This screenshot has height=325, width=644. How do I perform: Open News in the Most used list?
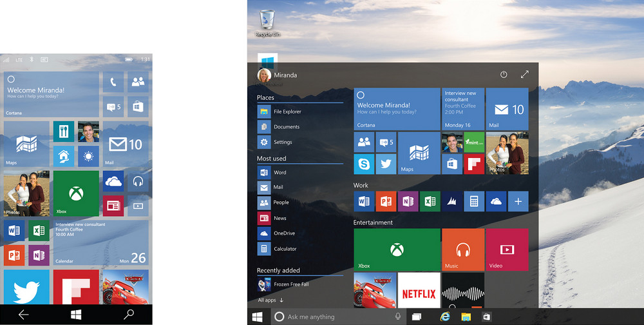(300, 218)
